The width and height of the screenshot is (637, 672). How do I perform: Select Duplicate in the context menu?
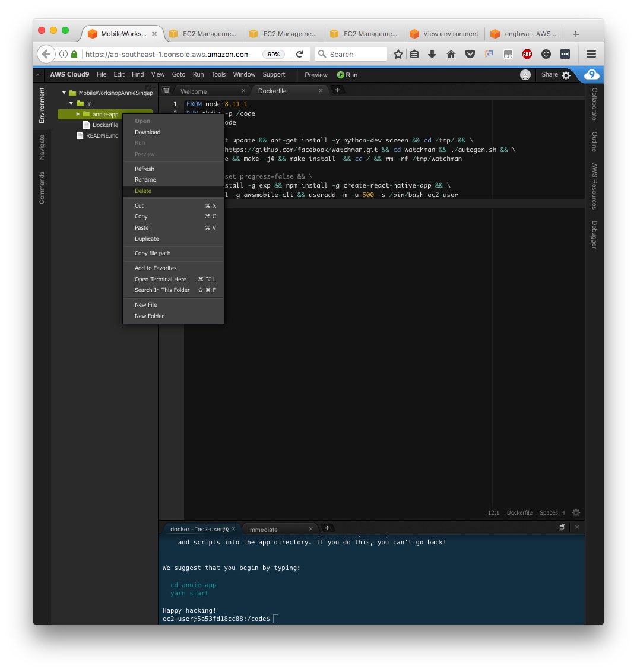point(173,239)
